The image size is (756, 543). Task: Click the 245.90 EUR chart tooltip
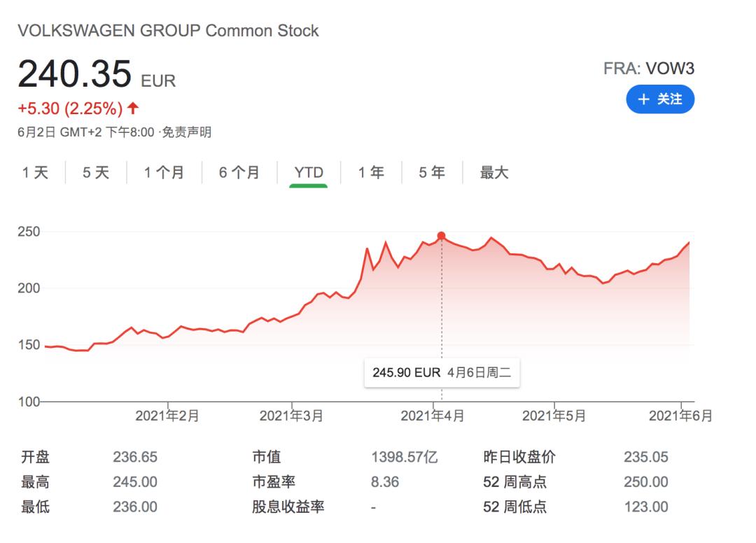point(441,373)
